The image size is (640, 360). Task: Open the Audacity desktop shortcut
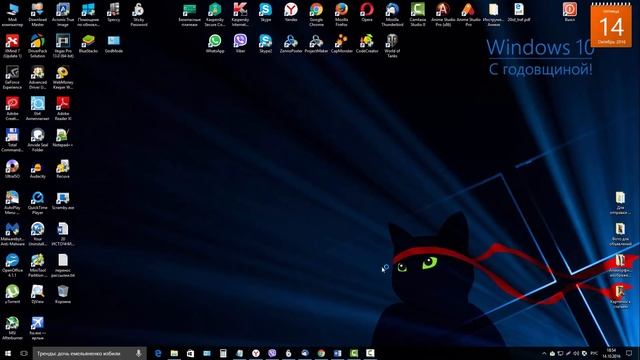(38, 169)
